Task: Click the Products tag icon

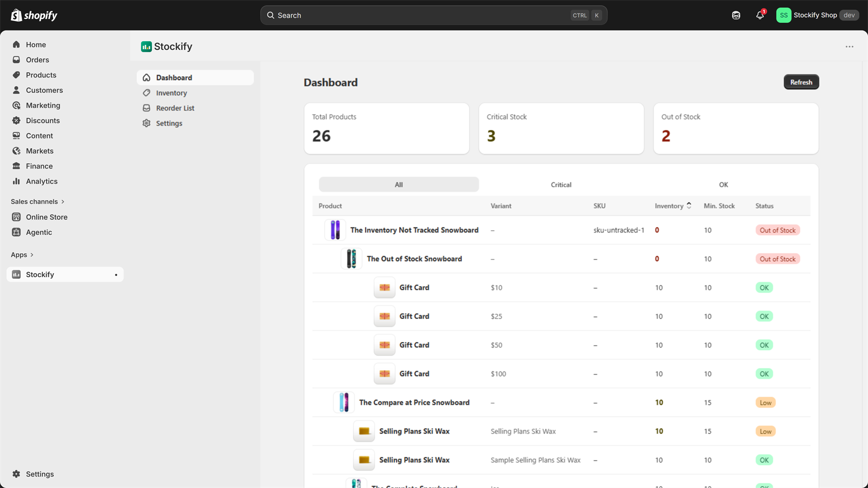Action: coord(16,75)
